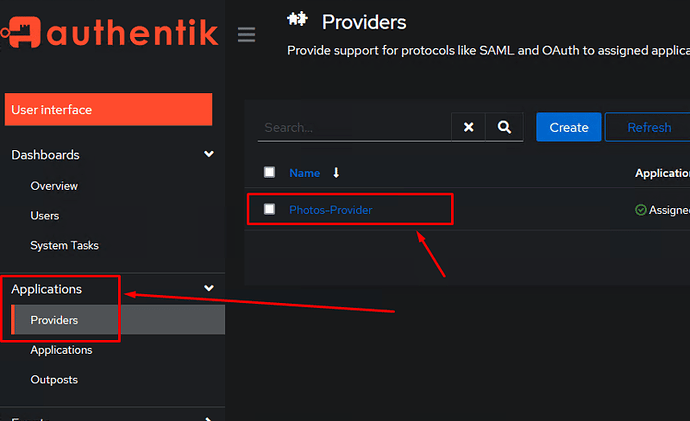
Task: Click the Providers page title
Action: tap(364, 22)
